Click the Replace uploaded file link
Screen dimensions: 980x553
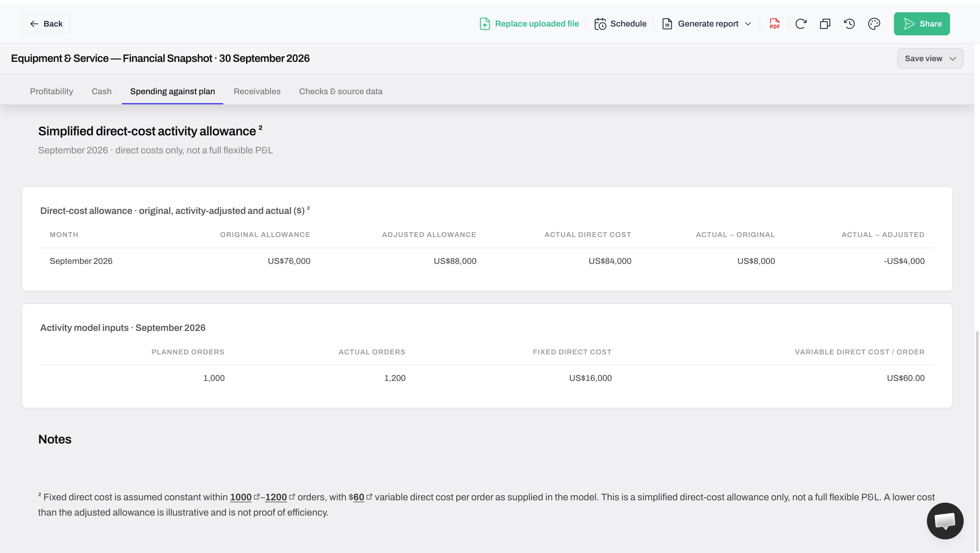(529, 23)
